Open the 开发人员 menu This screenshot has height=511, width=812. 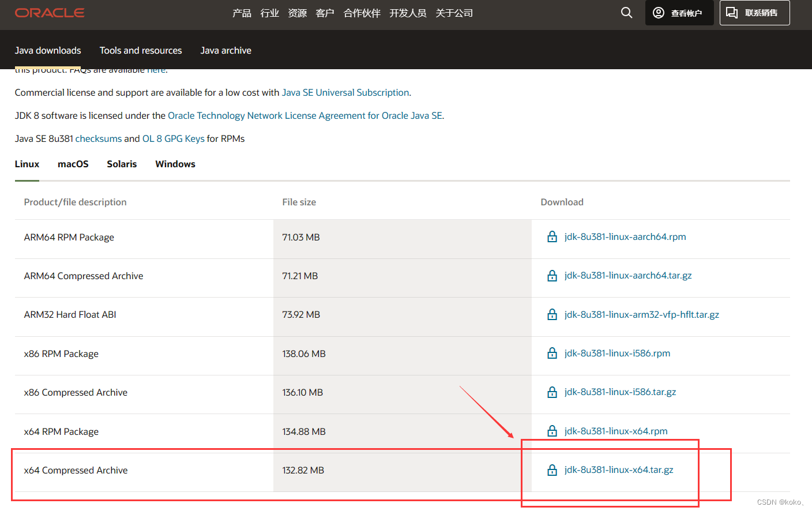click(408, 13)
